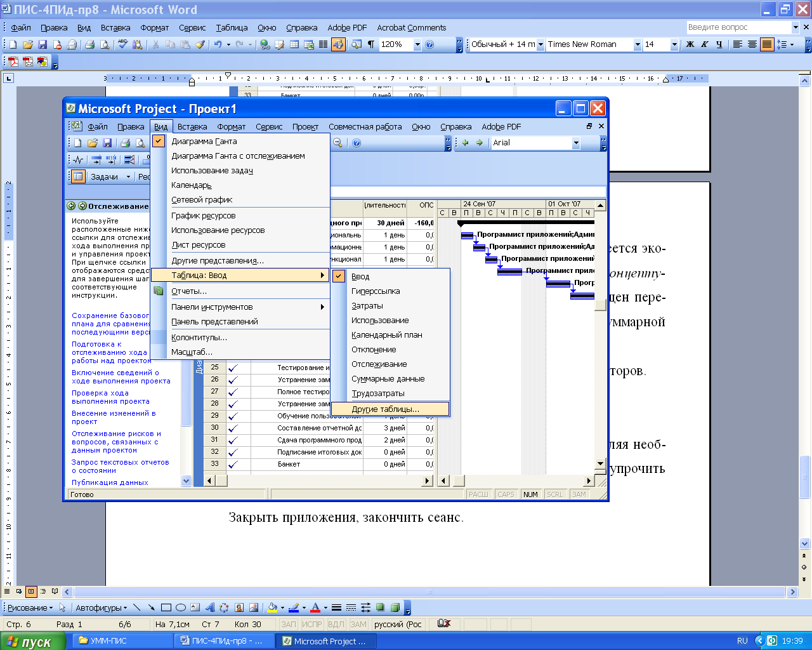Open the style dropdown 'Обычный + 14 пт'

[540, 44]
